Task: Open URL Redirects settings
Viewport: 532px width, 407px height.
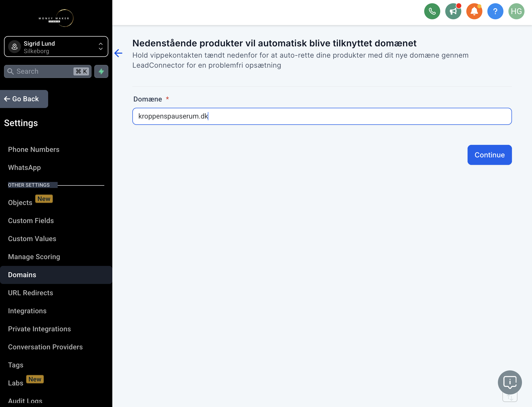Action: tap(31, 293)
